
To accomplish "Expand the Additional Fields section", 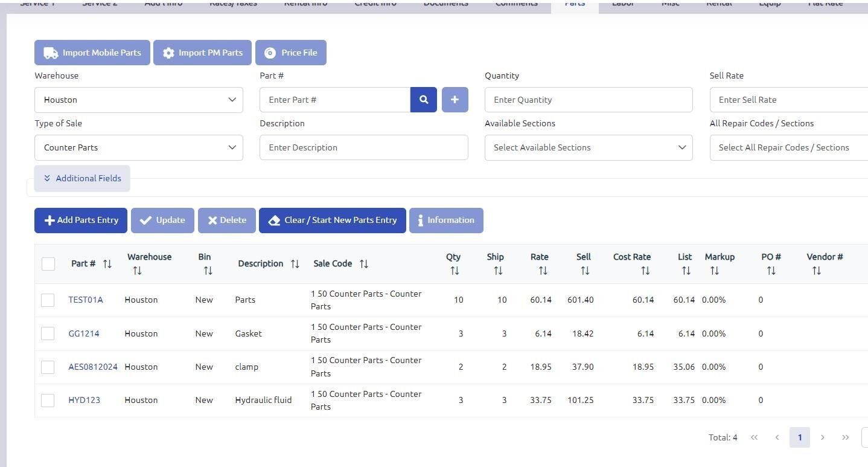I will [82, 178].
